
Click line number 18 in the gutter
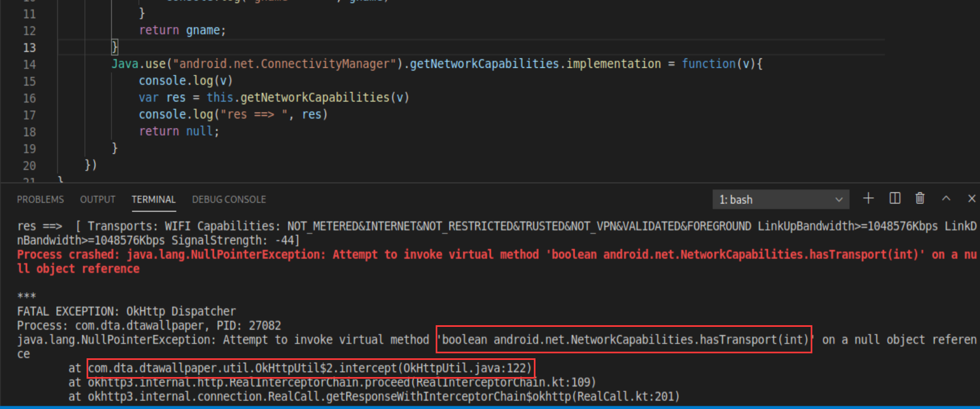coord(29,132)
